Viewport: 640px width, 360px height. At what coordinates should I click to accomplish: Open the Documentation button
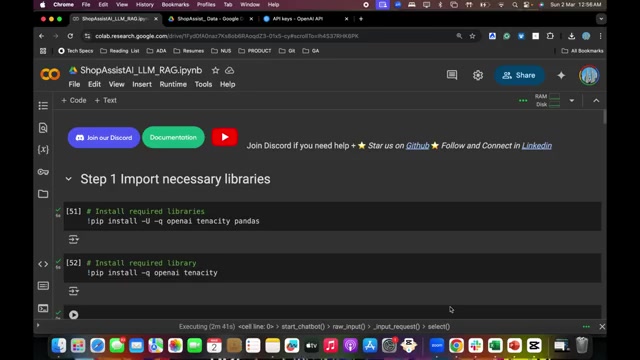pos(173,137)
